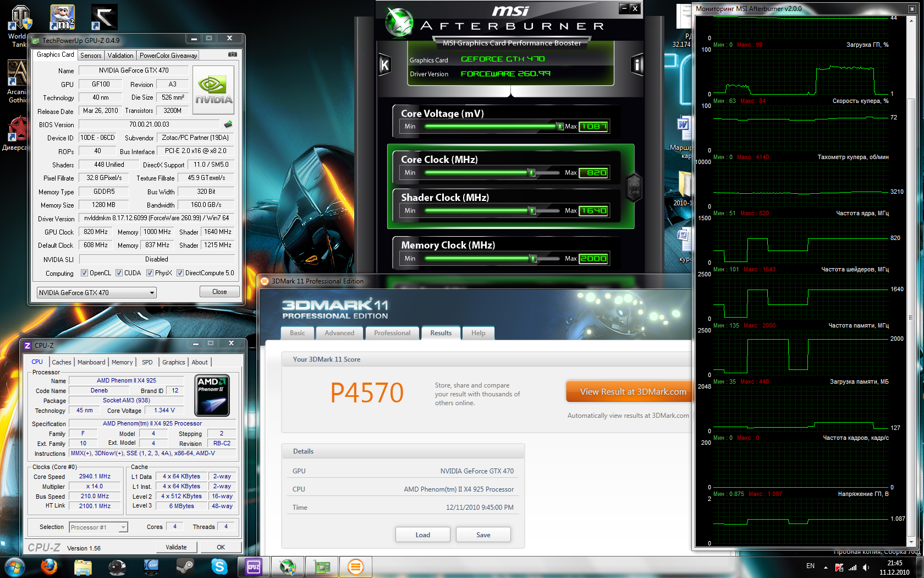Toggle the CUDA checkbox in GPU-Z

click(x=119, y=273)
